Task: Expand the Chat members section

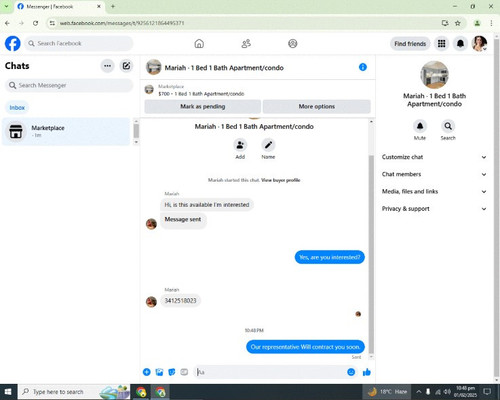Action: click(434, 174)
